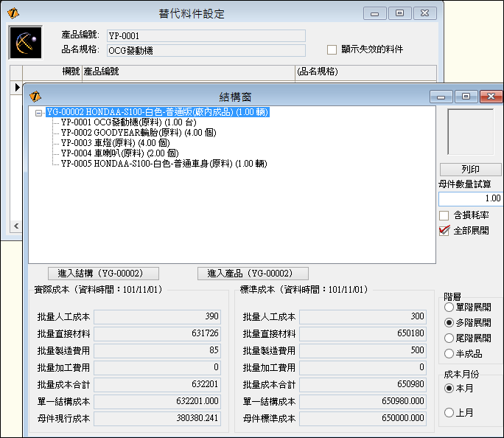This screenshot has width=504, height=438.
Task: Click the empty image preview box above 列印
Action: pyautogui.click(x=470, y=132)
